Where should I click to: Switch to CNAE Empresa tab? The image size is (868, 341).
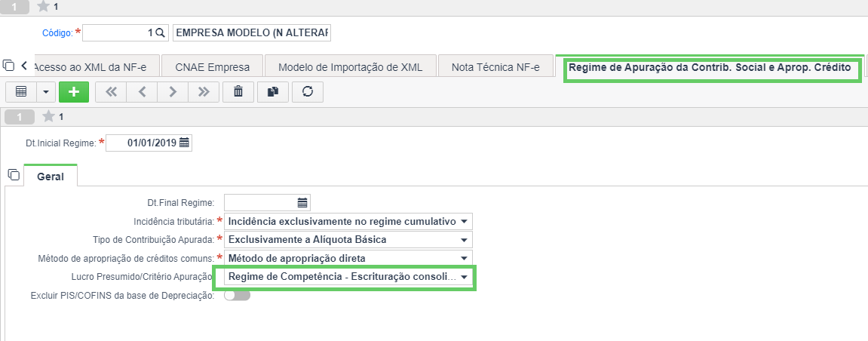coord(212,68)
